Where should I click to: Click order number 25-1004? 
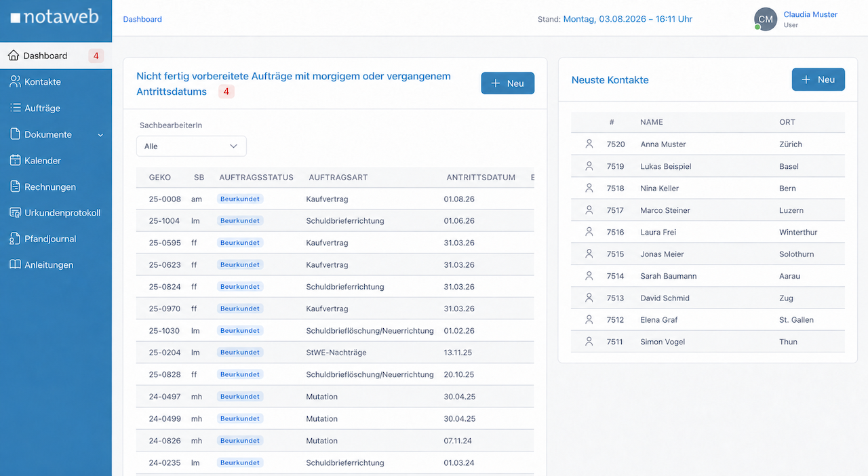[x=165, y=221]
